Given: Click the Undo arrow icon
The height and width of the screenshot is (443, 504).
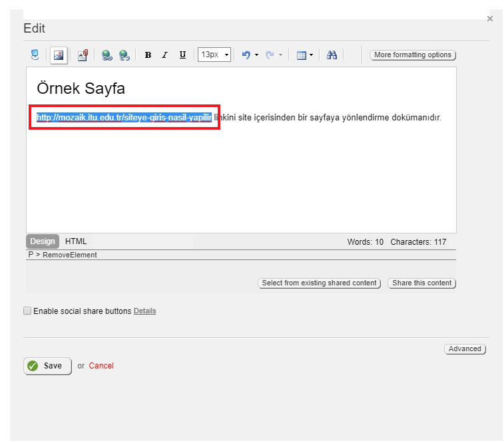Looking at the screenshot, I should coord(246,55).
